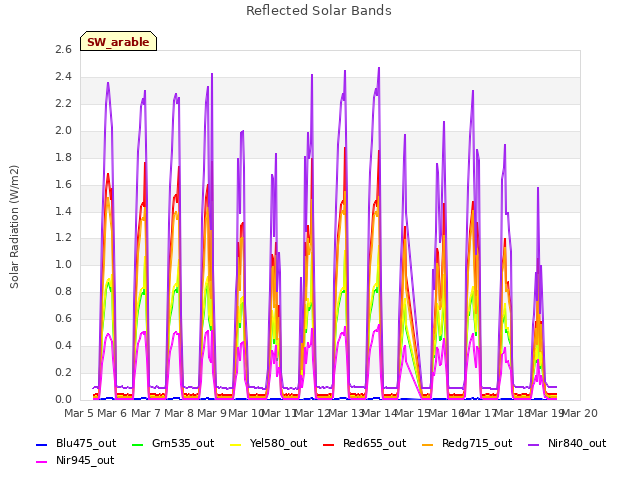Click the magenta Nir945_out legend swatch
The height and width of the screenshot is (480, 640).
pos(42,462)
